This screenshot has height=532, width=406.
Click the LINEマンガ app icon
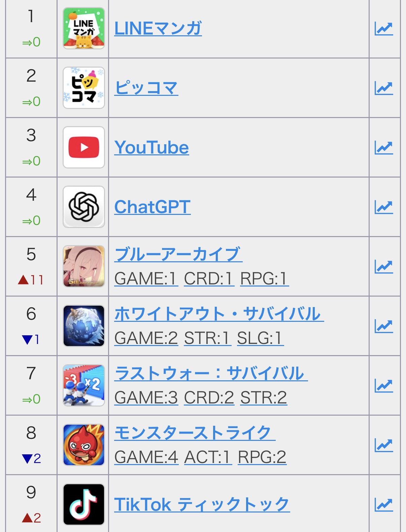[84, 29]
